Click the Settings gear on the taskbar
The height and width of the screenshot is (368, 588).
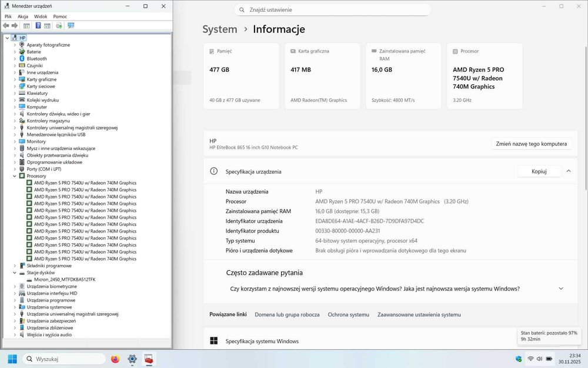click(x=132, y=359)
